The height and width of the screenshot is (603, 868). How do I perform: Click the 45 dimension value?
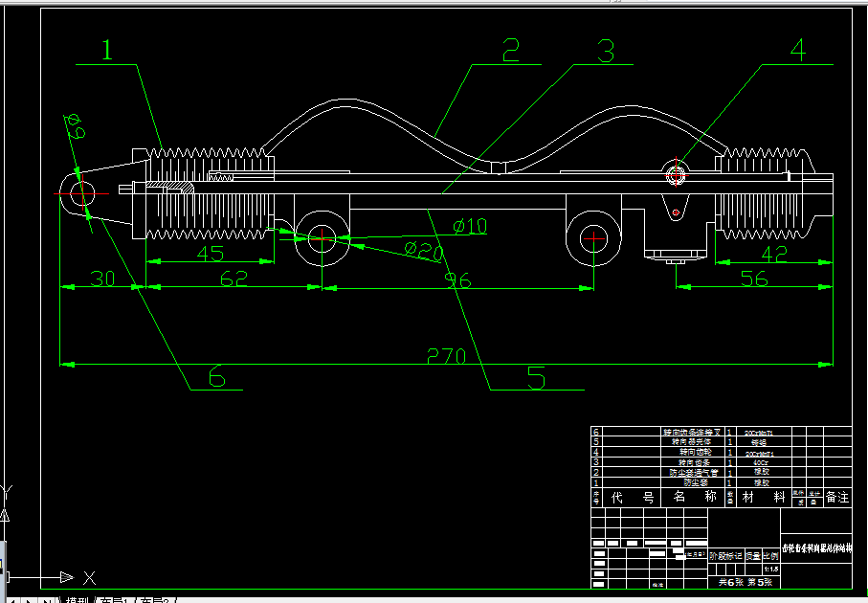211,254
